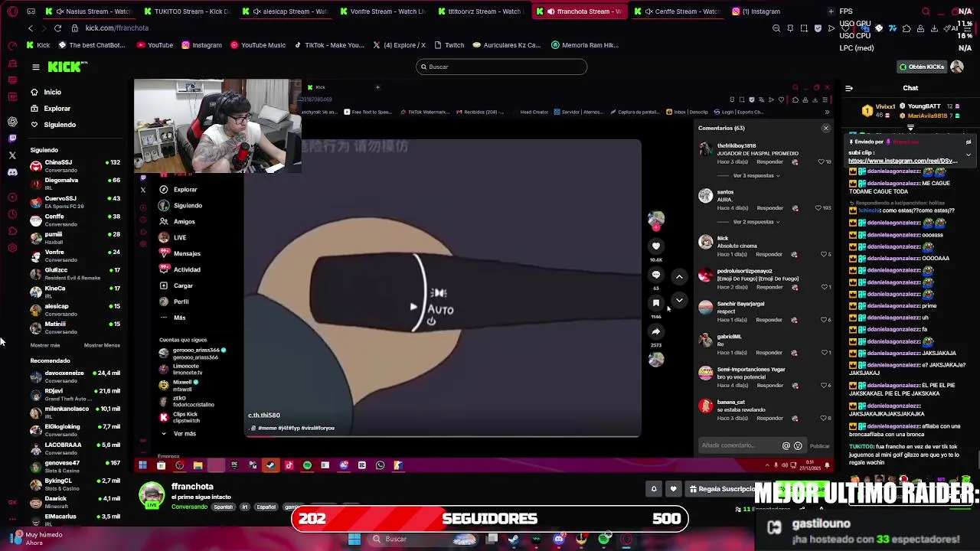Like banana_cat comment heart
The image size is (980, 551).
tap(824, 419)
